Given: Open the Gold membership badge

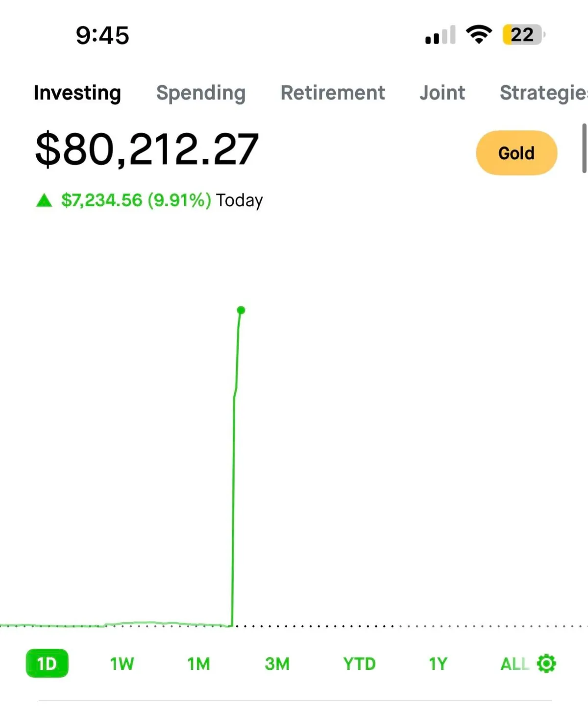Looking at the screenshot, I should pyautogui.click(x=516, y=153).
